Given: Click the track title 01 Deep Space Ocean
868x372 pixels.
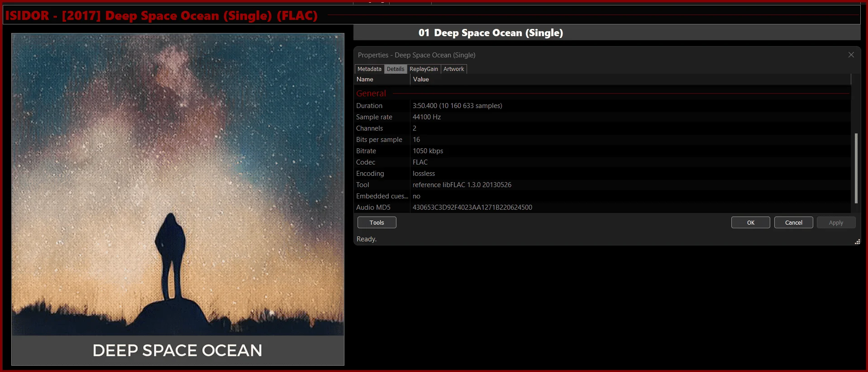Looking at the screenshot, I should (491, 33).
